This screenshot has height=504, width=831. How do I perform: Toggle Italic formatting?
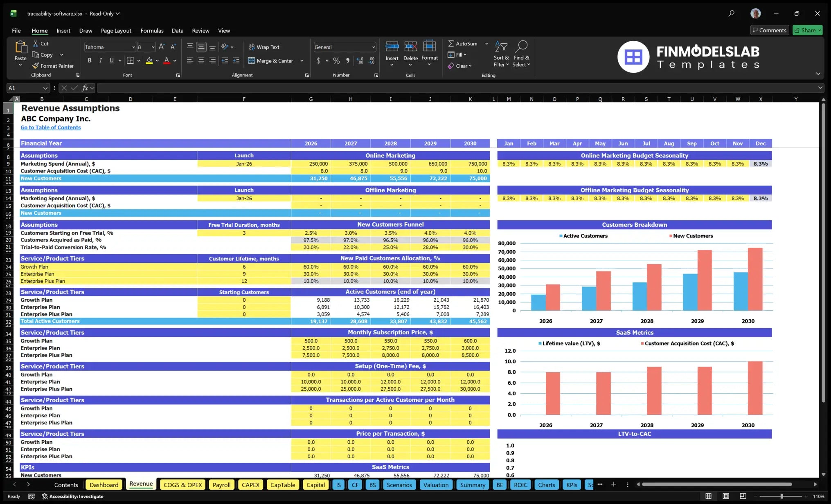coord(100,60)
